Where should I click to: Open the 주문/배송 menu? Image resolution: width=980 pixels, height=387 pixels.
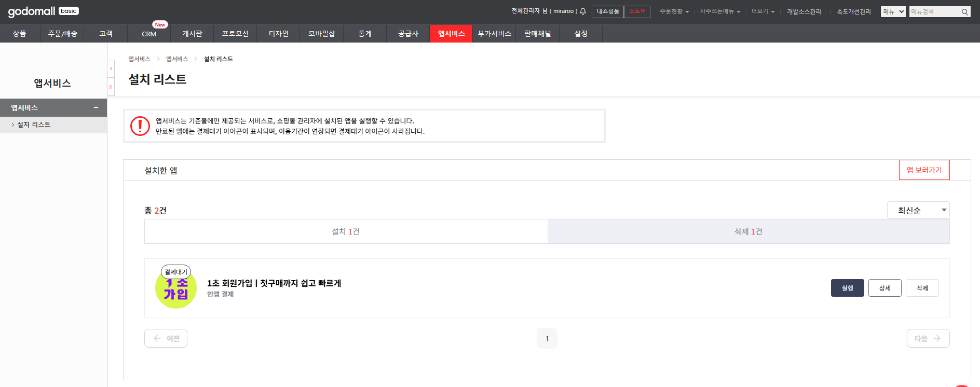pyautogui.click(x=62, y=33)
